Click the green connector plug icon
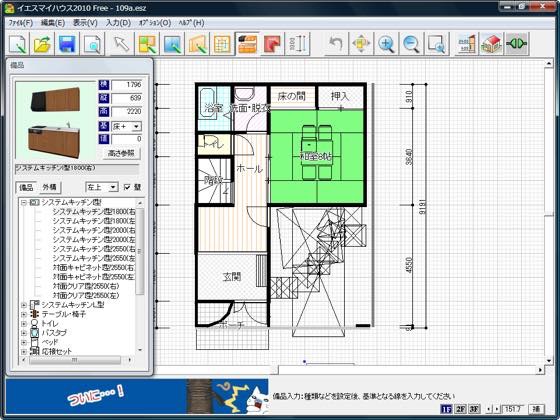Image resolution: width=560 pixels, height=420 pixels. (516, 44)
